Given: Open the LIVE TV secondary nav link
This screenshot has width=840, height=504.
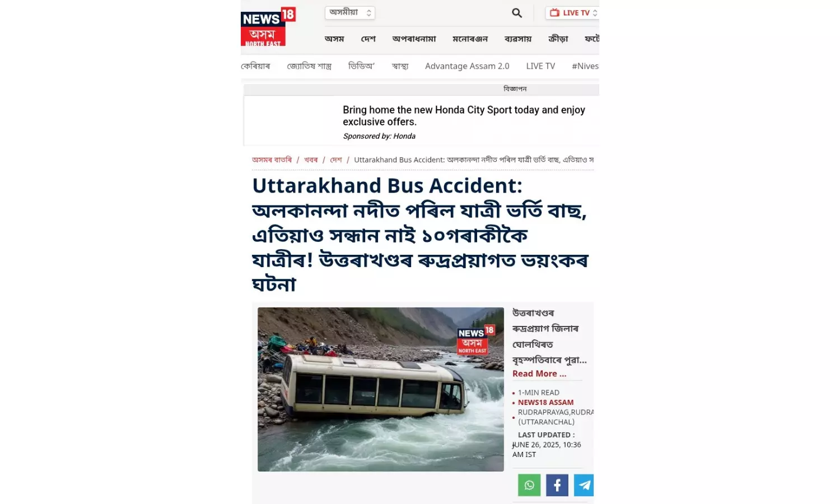Looking at the screenshot, I should 540,66.
